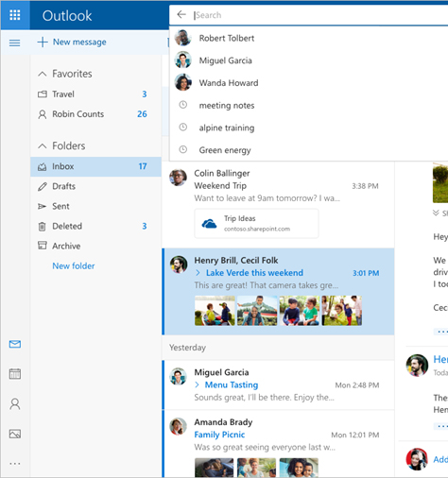The image size is (448, 478).
Task: Click the Inbox unread count 17
Action: pos(143,166)
